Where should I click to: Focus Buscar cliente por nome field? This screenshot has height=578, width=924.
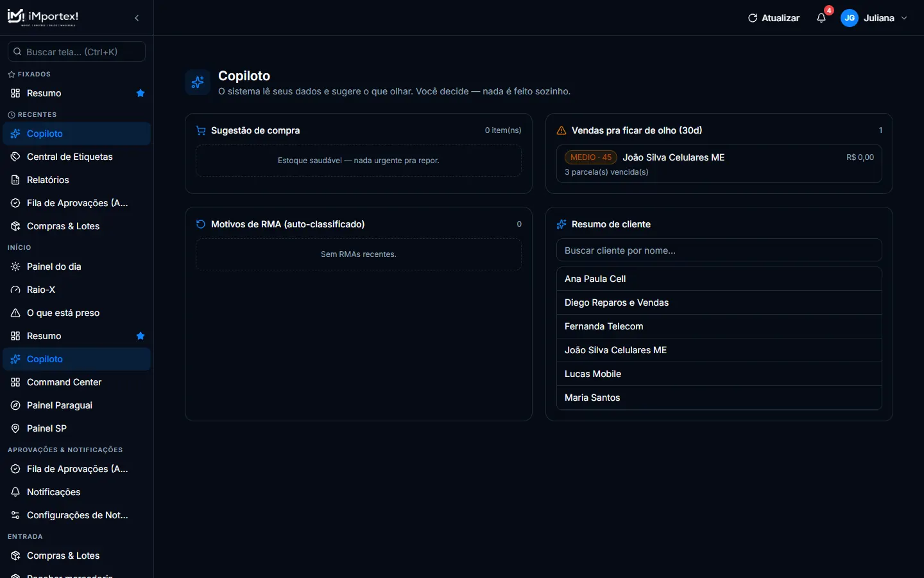pos(719,250)
